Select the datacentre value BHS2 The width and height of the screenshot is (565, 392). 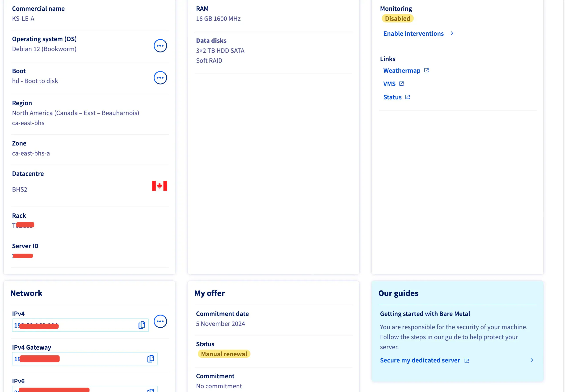(20, 189)
